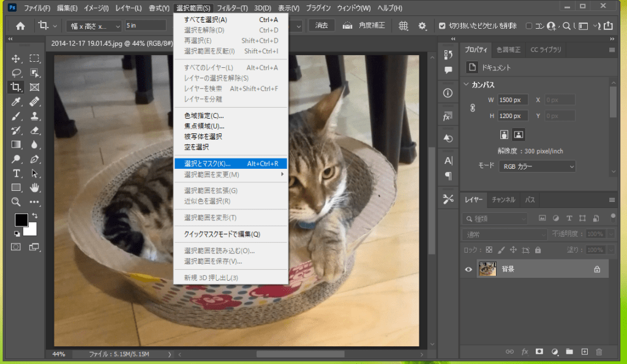Uncheck 切り抜いたピクセルを削除 checkbox
This screenshot has height=364, width=627.
coord(443,26)
